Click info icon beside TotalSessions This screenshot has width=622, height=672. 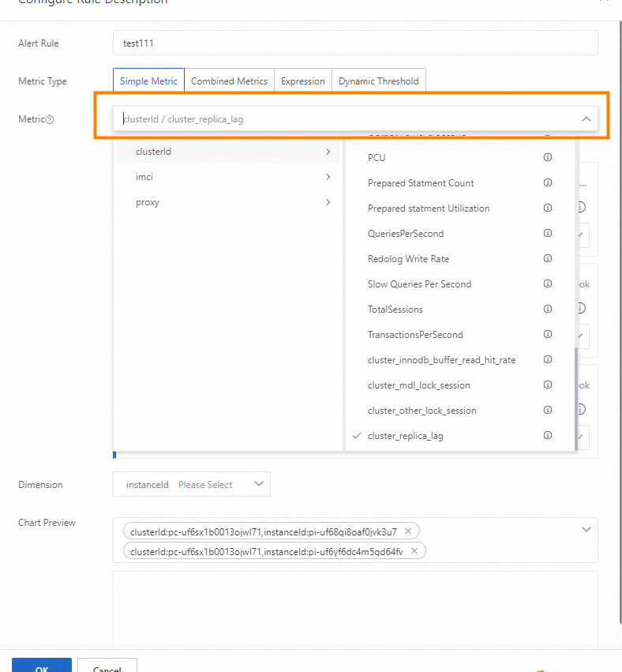tap(548, 310)
